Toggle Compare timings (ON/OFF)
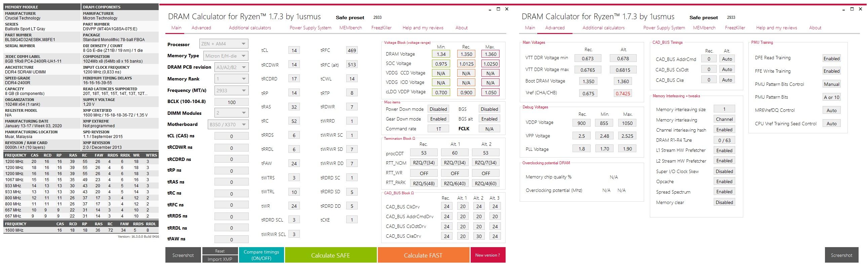The height and width of the screenshot is (268, 868). [261, 255]
